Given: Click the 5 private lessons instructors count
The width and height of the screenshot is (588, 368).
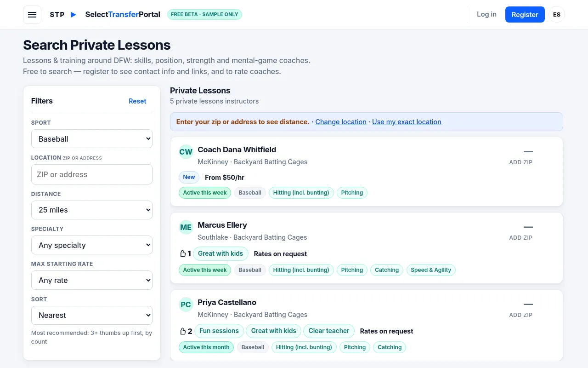Looking at the screenshot, I should (214, 101).
